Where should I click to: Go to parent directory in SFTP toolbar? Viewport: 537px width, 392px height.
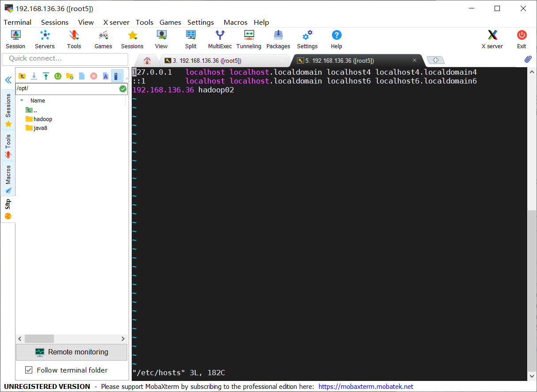(22, 76)
